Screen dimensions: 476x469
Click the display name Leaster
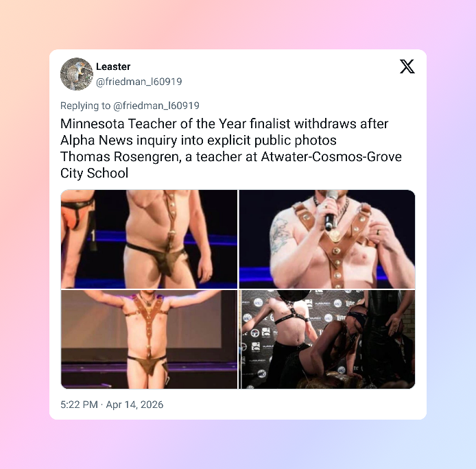click(113, 67)
